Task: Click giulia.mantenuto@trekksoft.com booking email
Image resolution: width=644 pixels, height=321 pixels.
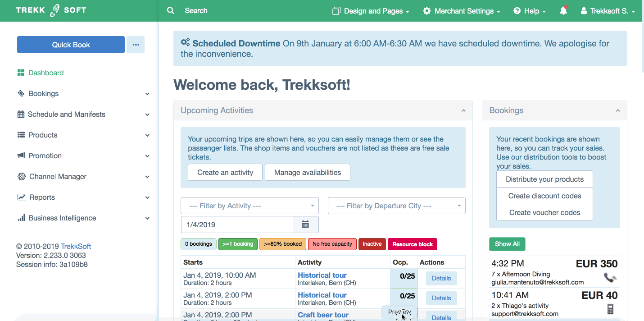Action: [x=537, y=282]
